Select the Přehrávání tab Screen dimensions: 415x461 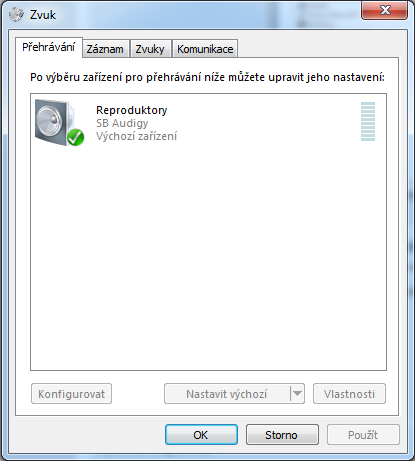tap(49, 47)
